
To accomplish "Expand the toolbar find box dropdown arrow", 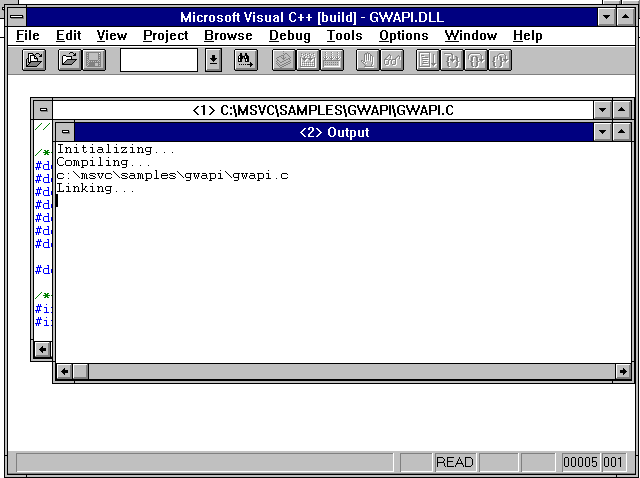I will tap(213, 60).
